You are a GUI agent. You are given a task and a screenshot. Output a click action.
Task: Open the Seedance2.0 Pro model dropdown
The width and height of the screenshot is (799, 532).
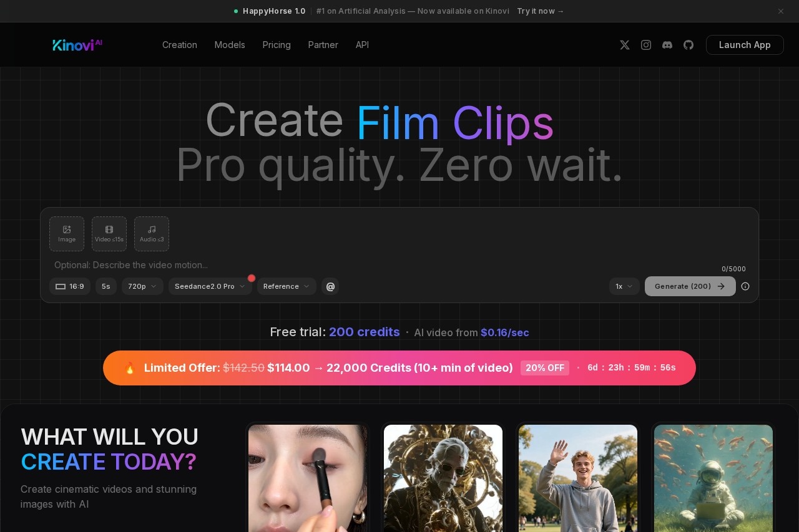210,286
